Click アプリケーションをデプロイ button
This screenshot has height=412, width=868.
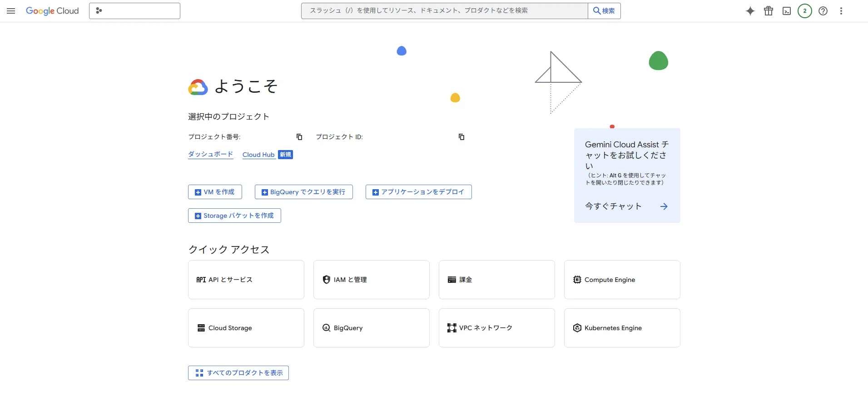click(x=419, y=192)
